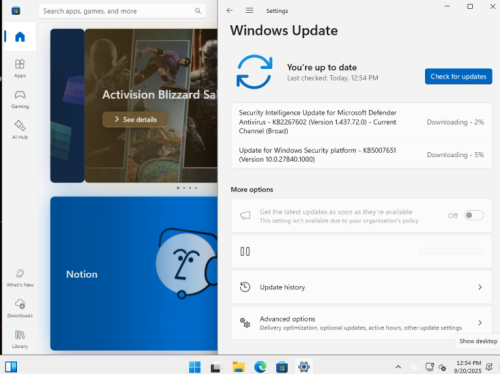Click Downloading - 5% status text

455,155
